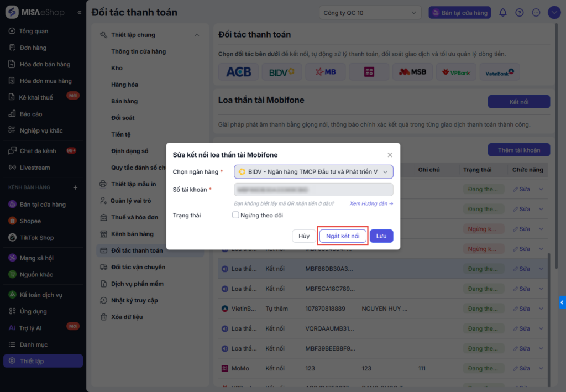The height and width of the screenshot is (392, 566).
Task: Expand options for MBF5CA18C789 row
Action: point(541,289)
